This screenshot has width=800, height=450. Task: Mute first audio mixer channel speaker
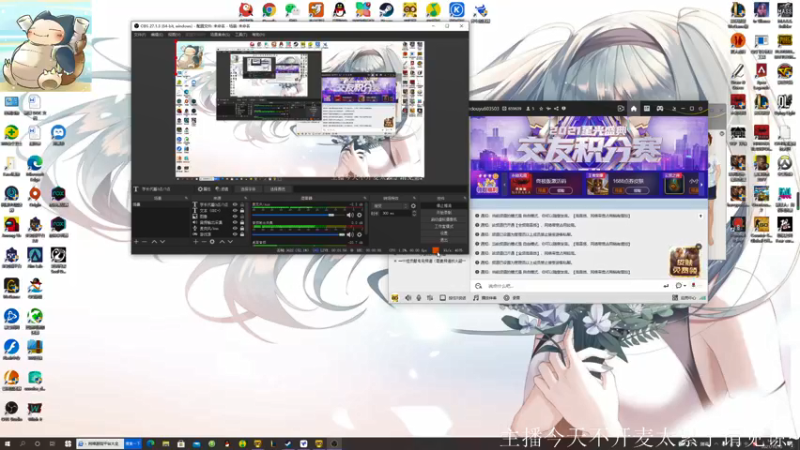point(350,215)
